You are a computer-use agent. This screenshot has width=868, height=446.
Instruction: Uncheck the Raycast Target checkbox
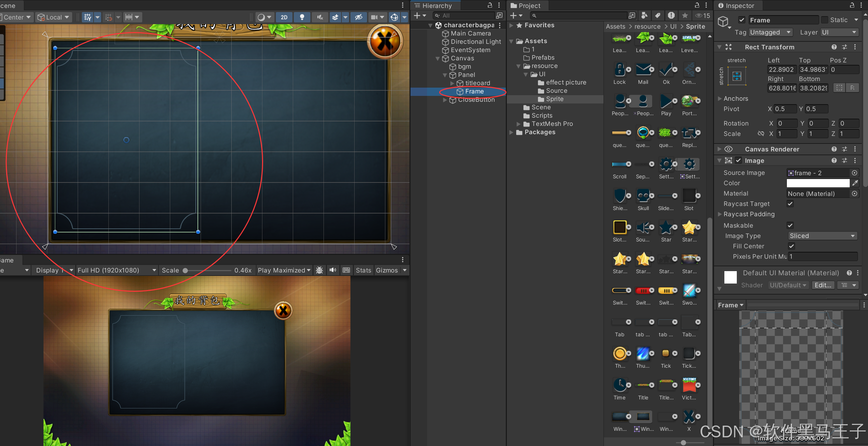(x=790, y=204)
